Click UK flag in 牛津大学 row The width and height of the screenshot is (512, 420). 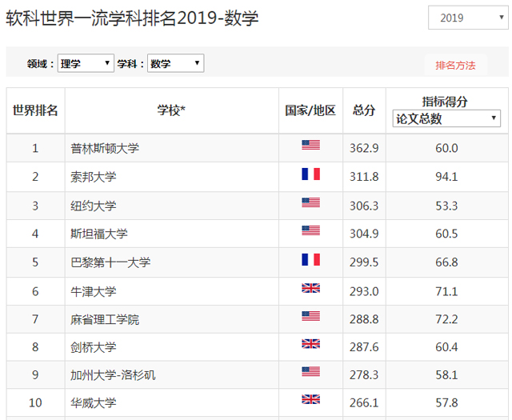311,288
